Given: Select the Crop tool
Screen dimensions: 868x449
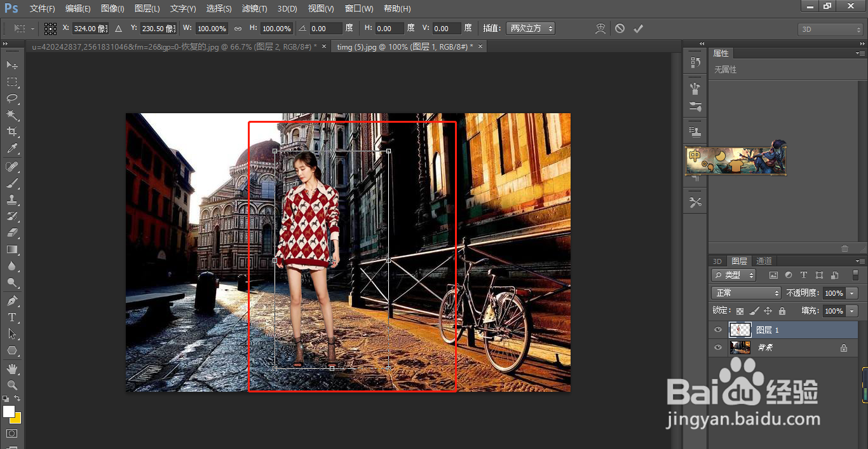Looking at the screenshot, I should coord(12,132).
